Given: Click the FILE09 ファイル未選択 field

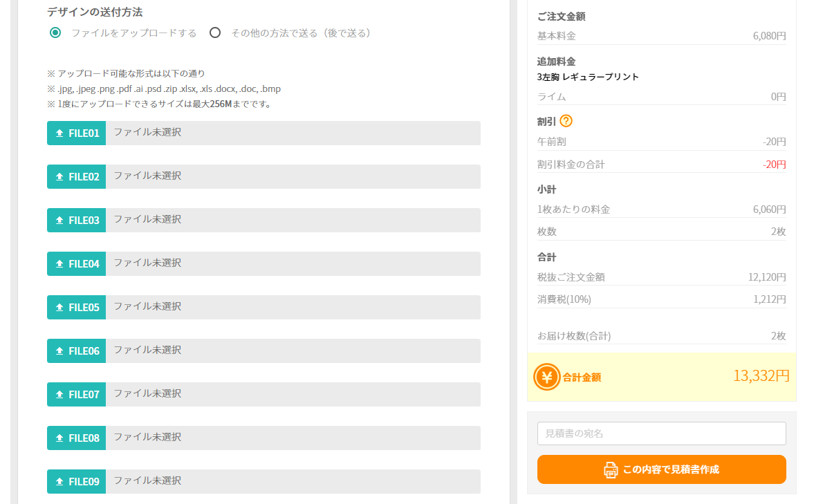Looking at the screenshot, I should click(293, 482).
